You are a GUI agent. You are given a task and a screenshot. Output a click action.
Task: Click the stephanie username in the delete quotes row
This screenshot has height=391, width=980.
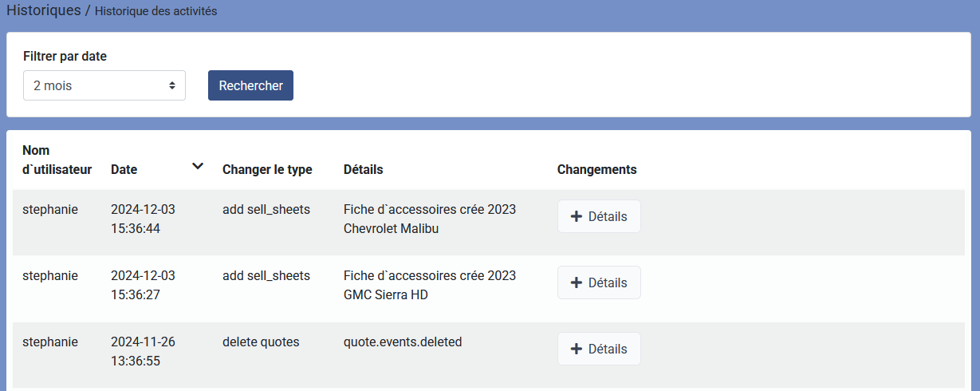tap(50, 342)
